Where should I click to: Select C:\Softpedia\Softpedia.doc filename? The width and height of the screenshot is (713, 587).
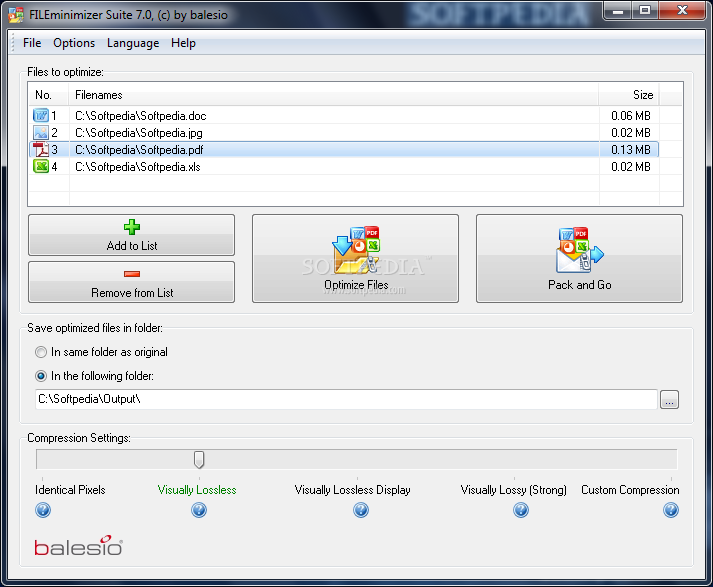[x=141, y=116]
